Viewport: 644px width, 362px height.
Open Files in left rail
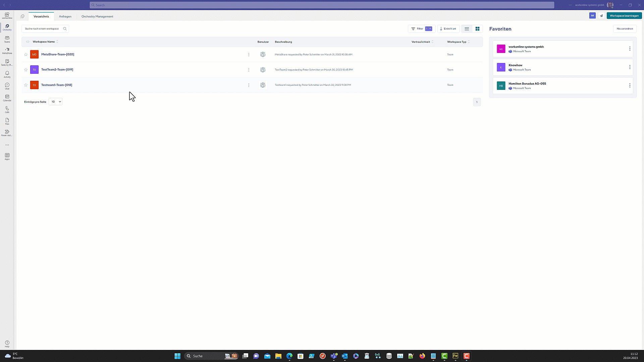click(x=7, y=121)
